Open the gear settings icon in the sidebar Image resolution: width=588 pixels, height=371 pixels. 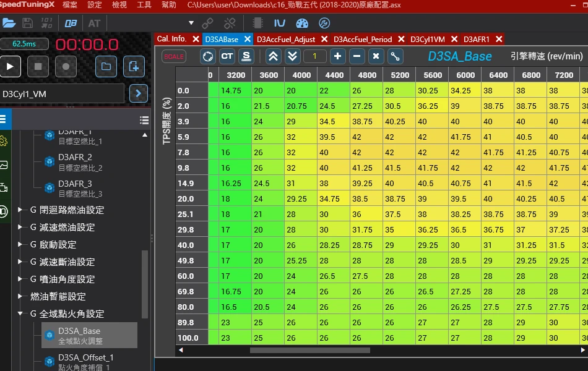pyautogui.click(x=4, y=141)
